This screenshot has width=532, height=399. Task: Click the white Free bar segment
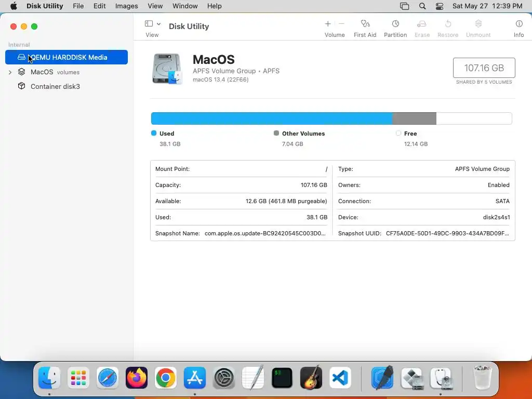click(x=474, y=118)
